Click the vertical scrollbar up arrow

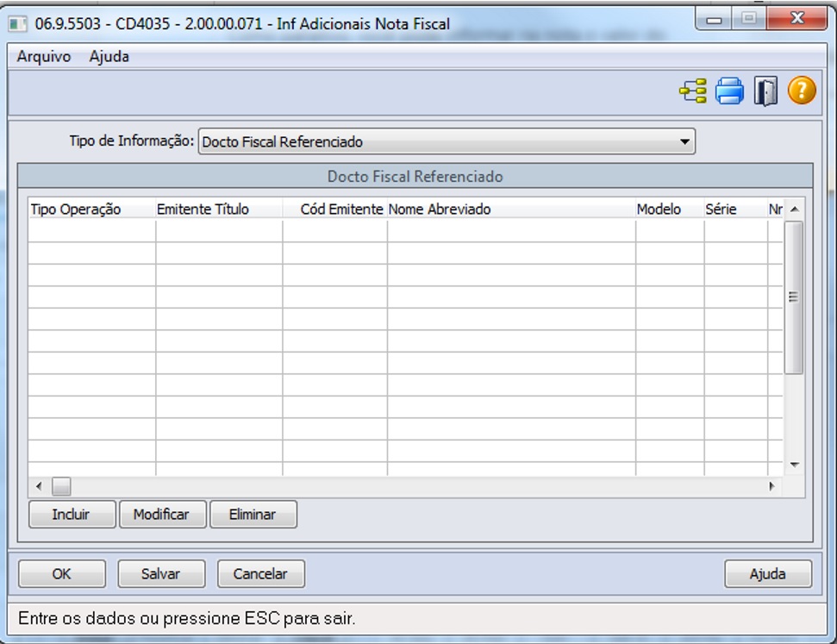coord(794,209)
